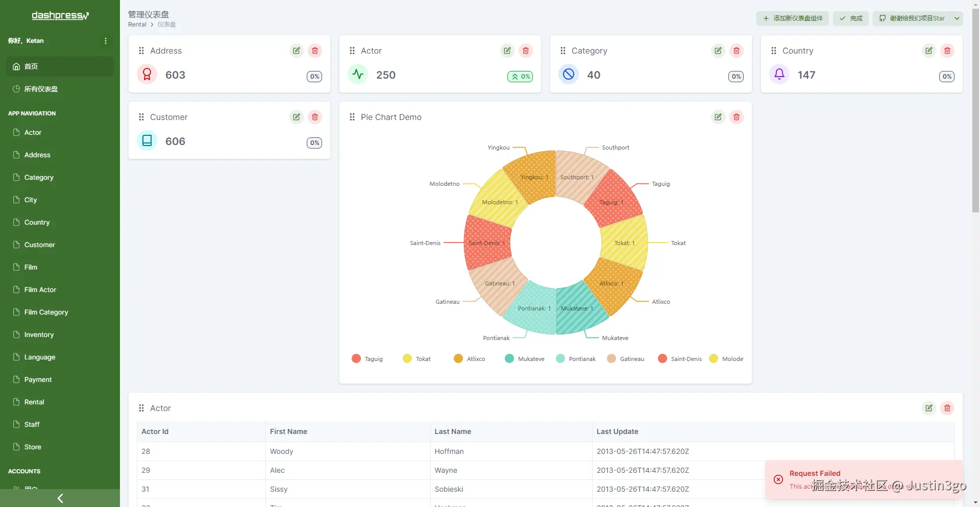Open the user menu three-dots next to Ketan
Viewport: 980px width, 507px height.
click(x=106, y=41)
